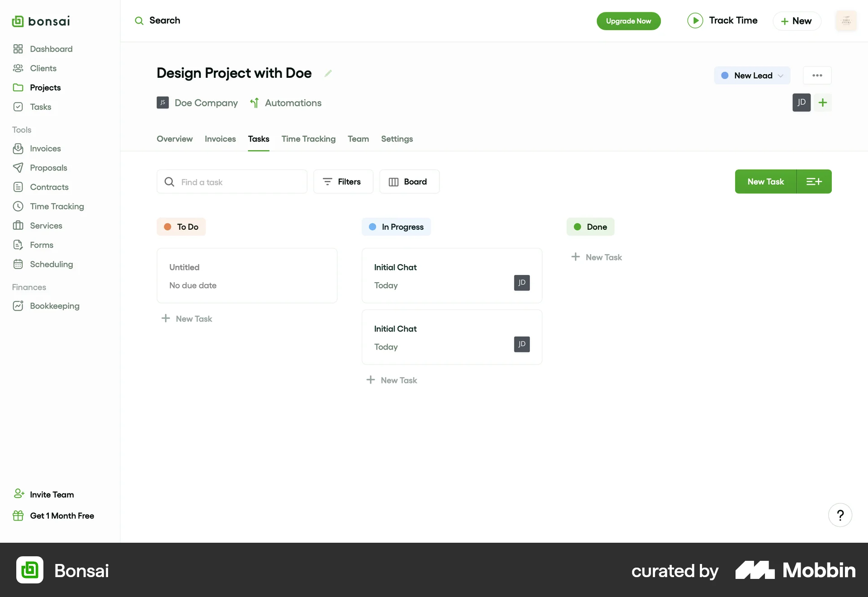This screenshot has height=597, width=868.
Task: Open the Team tab of the project
Action: tap(358, 139)
